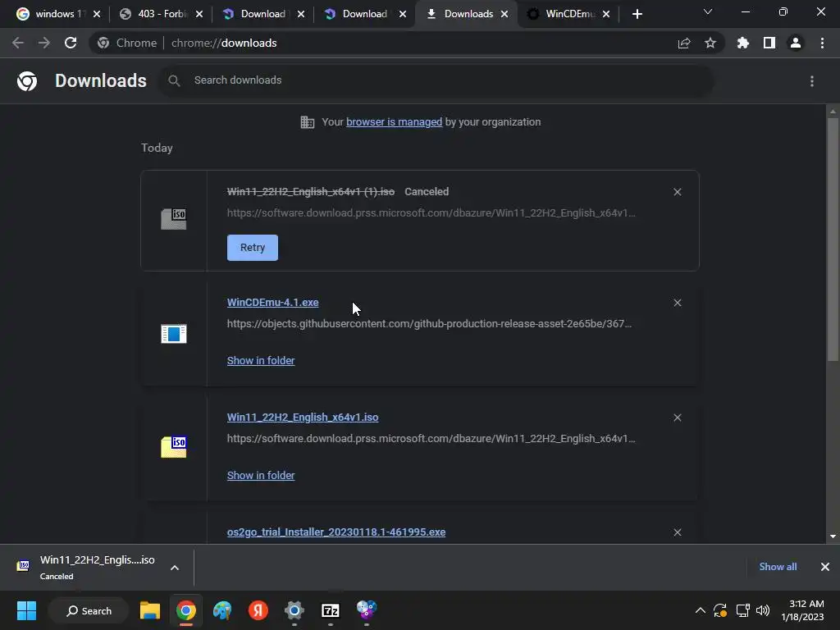
Task: Close the WinCDEmu tab
Action: click(606, 15)
